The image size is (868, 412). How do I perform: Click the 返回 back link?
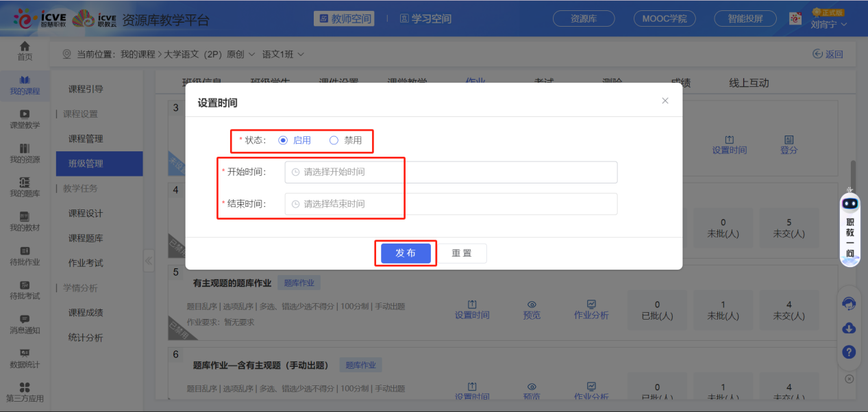tap(828, 53)
